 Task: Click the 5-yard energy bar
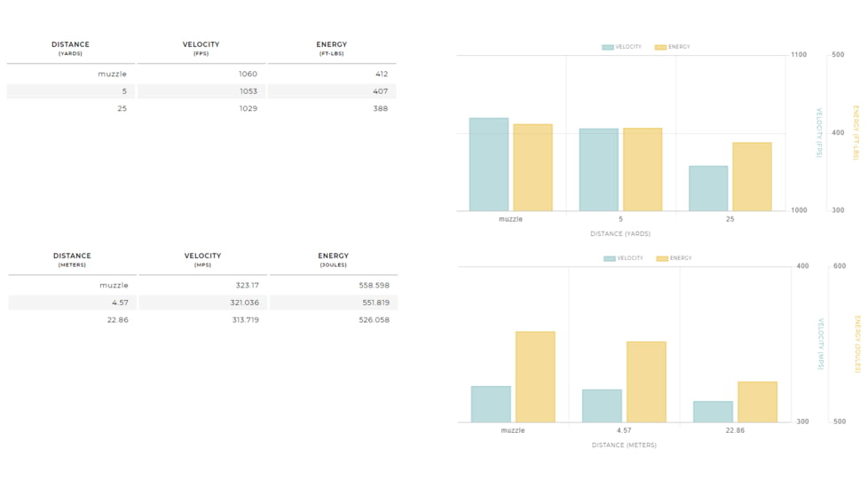[x=643, y=169]
